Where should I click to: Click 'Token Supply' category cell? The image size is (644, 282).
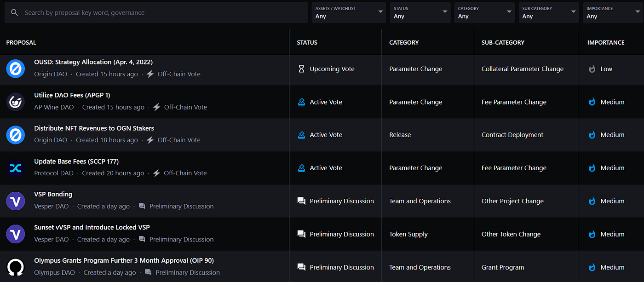[x=408, y=234]
